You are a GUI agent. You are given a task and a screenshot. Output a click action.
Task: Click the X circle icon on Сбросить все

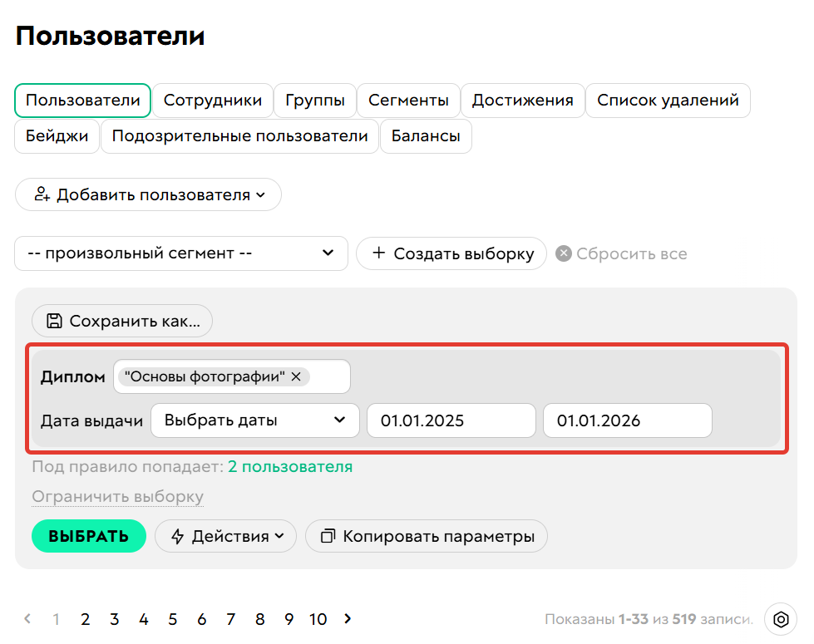coord(565,253)
